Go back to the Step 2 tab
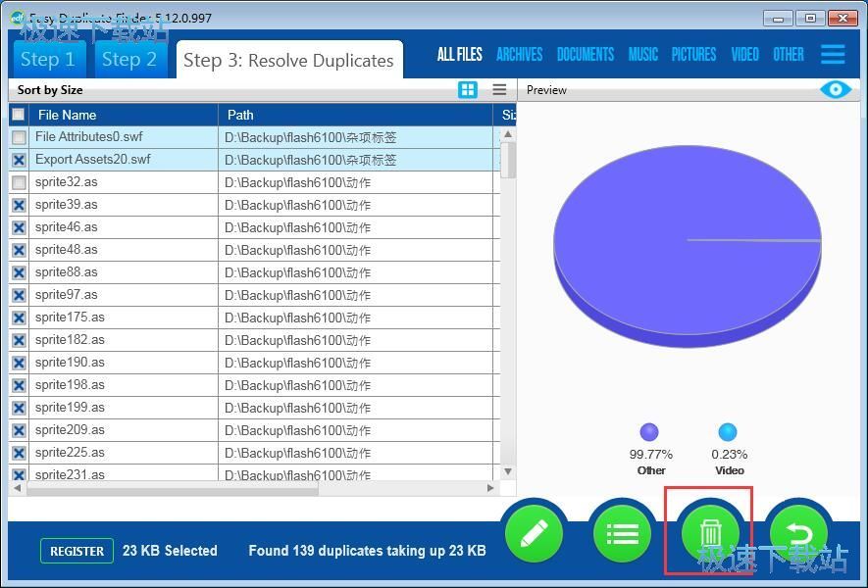868x588 pixels. pyautogui.click(x=129, y=59)
